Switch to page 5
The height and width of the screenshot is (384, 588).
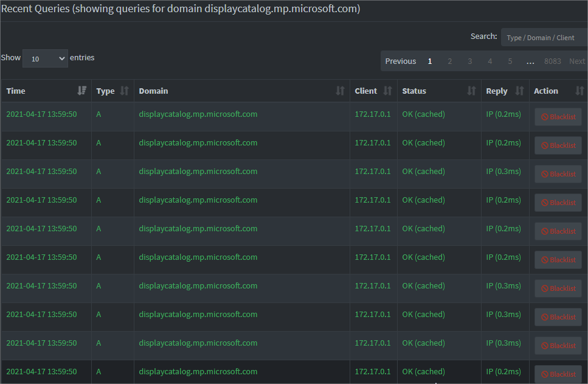(510, 61)
